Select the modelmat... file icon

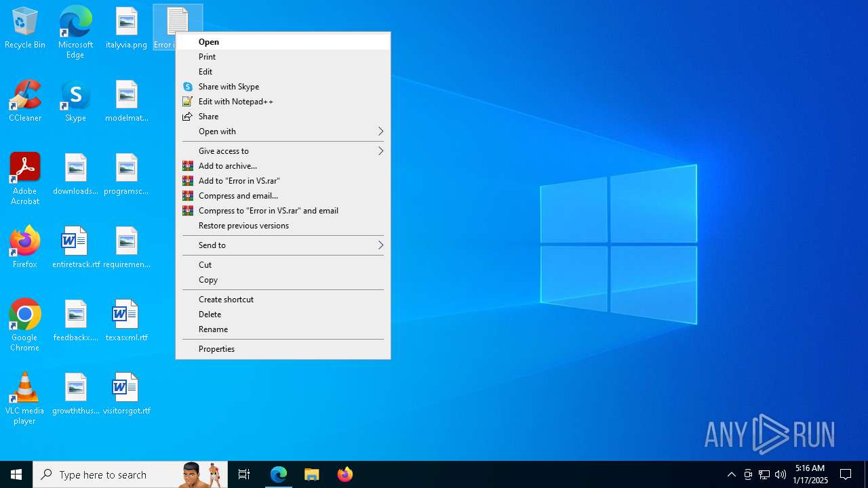[126, 102]
